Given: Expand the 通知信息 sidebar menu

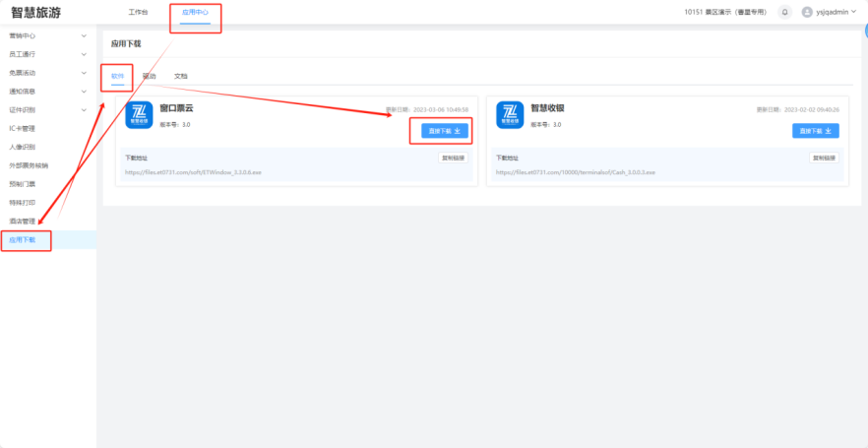Looking at the screenshot, I should [47, 92].
